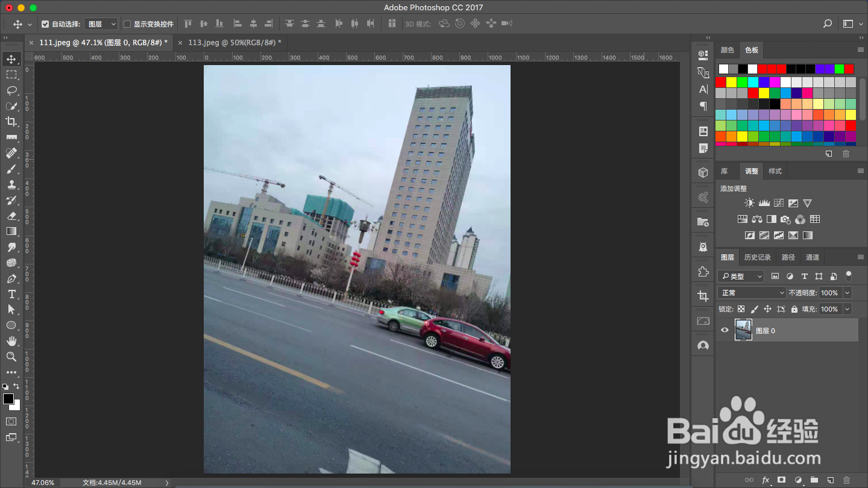Click the 47.06% zoom field

tap(42, 483)
